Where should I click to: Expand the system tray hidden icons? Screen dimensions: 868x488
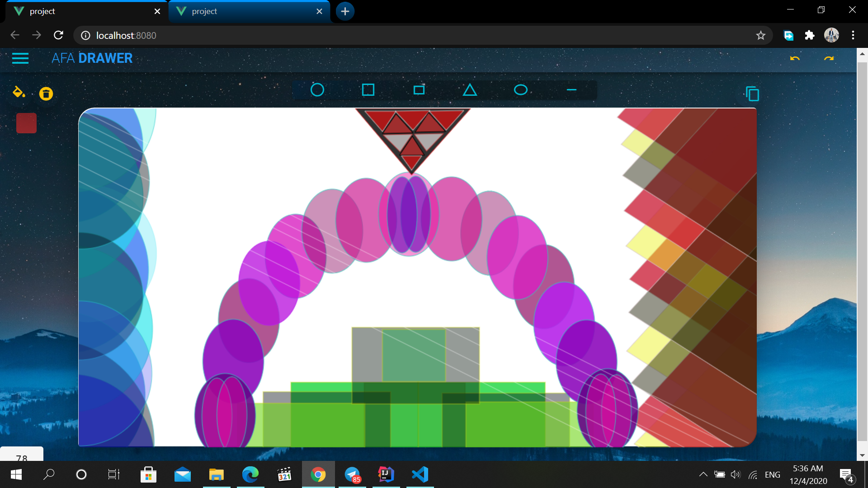click(x=703, y=474)
